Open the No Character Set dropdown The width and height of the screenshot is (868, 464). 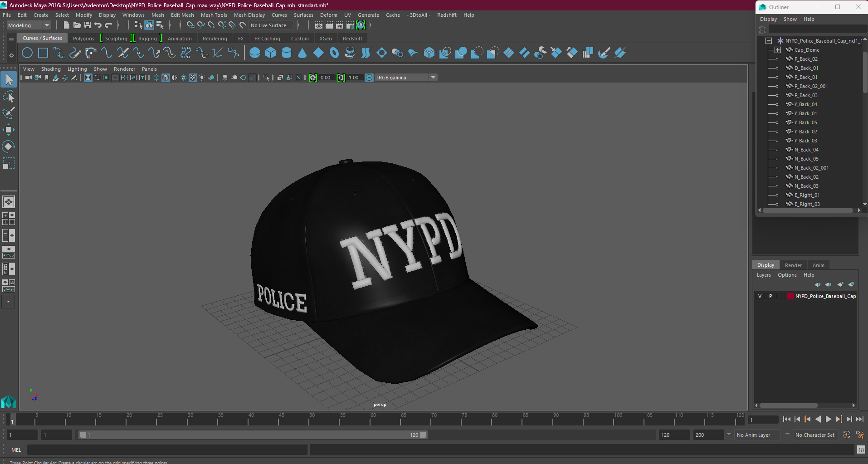(815, 435)
